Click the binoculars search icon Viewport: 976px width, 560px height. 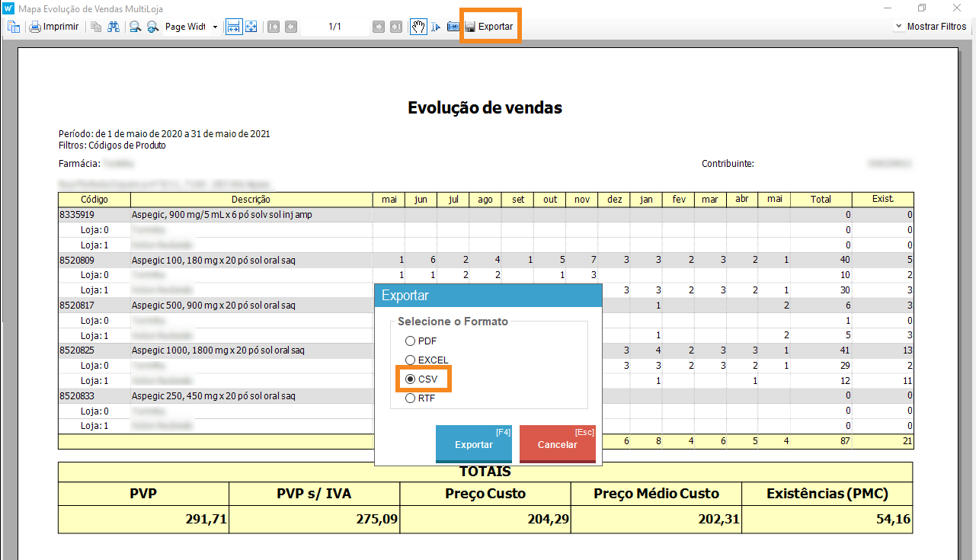(x=114, y=27)
